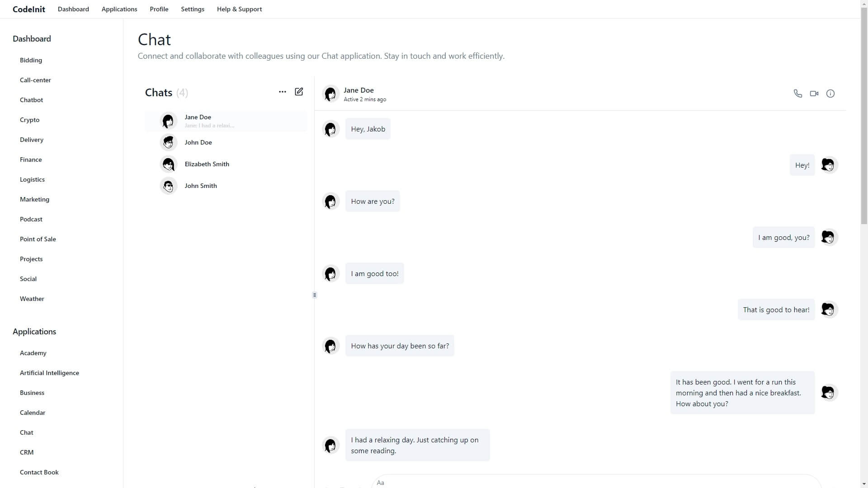868x488 pixels.
Task: Open conversation info icon
Action: tap(830, 94)
